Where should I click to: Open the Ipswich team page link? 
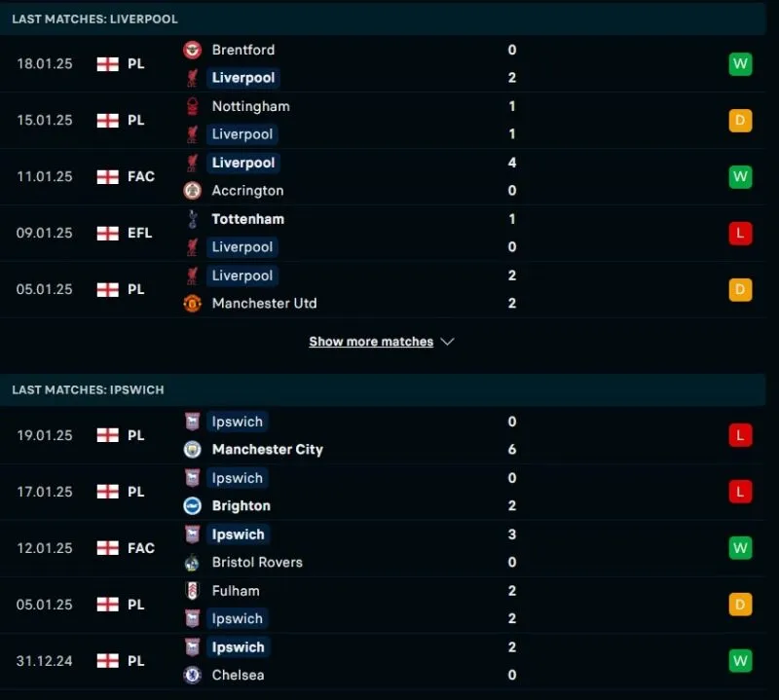(237, 422)
